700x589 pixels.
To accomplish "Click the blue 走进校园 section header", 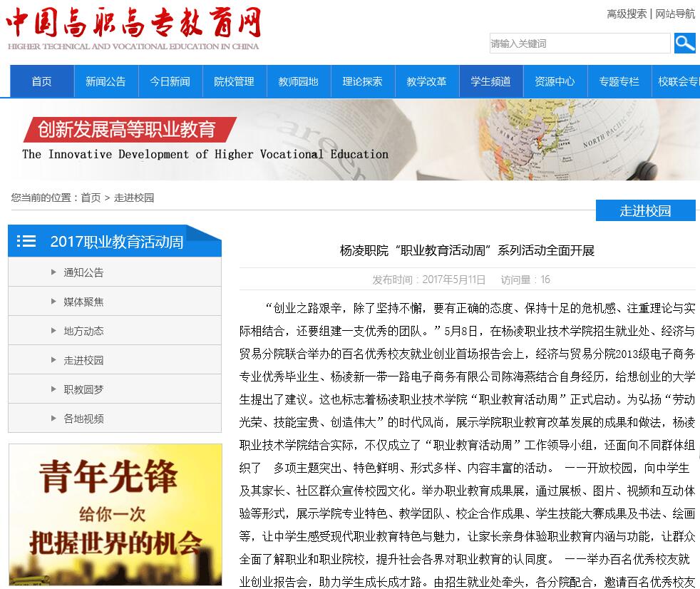I will (645, 211).
